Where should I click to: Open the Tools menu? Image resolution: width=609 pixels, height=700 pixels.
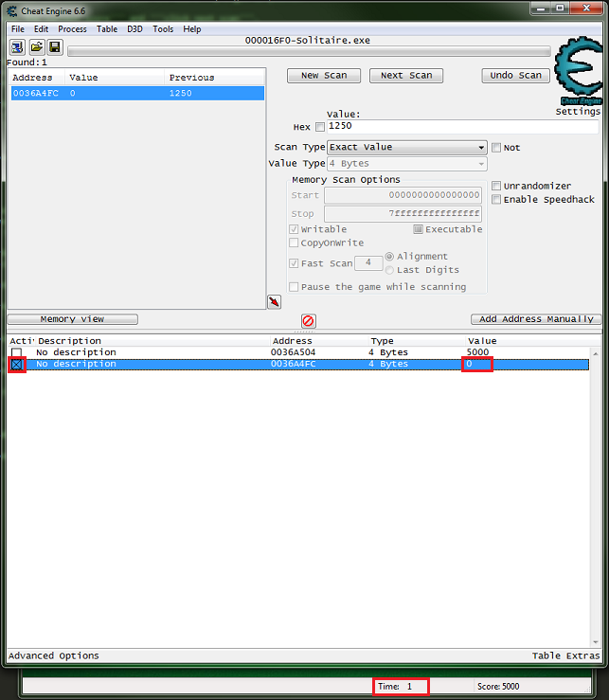coord(163,29)
